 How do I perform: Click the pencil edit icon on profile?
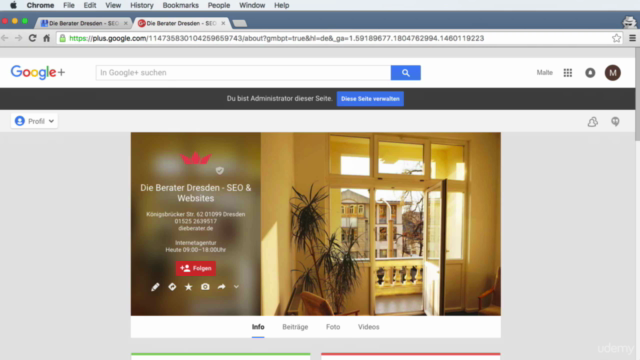155,287
